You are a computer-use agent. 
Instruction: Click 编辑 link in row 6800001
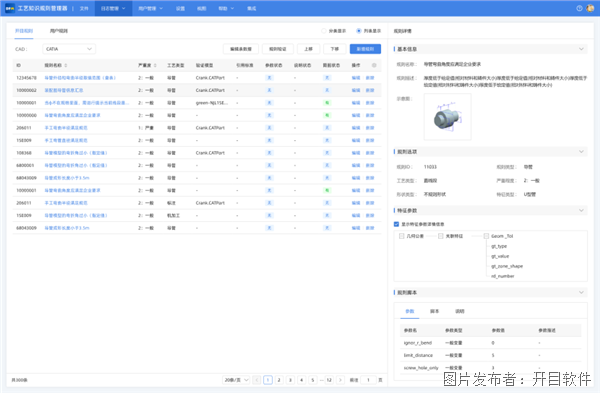[356, 165]
